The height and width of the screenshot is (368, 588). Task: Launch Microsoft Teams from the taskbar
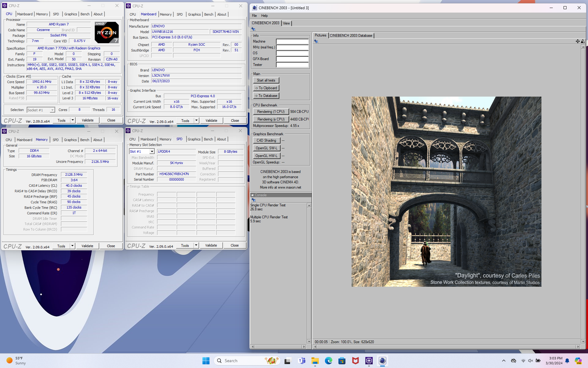click(x=302, y=361)
